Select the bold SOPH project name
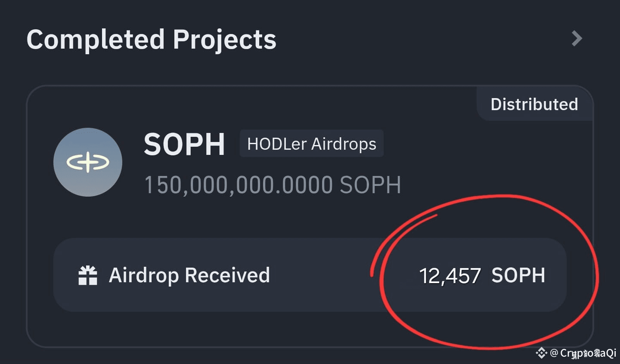This screenshot has width=620, height=364. [184, 144]
